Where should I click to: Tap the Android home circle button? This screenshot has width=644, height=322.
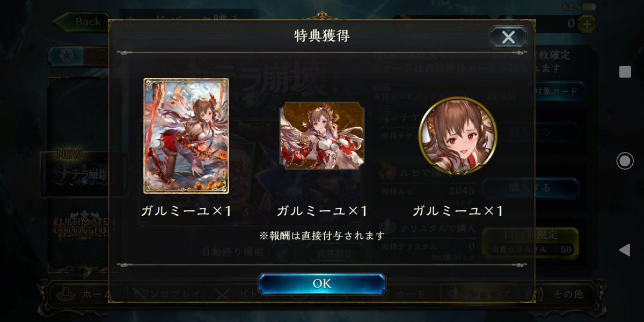pyautogui.click(x=625, y=161)
